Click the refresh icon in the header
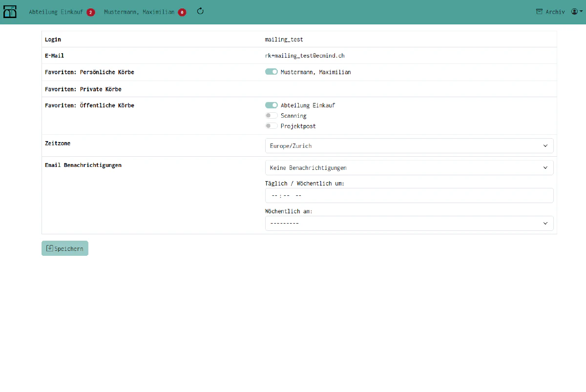586x392 pixels. (x=200, y=11)
